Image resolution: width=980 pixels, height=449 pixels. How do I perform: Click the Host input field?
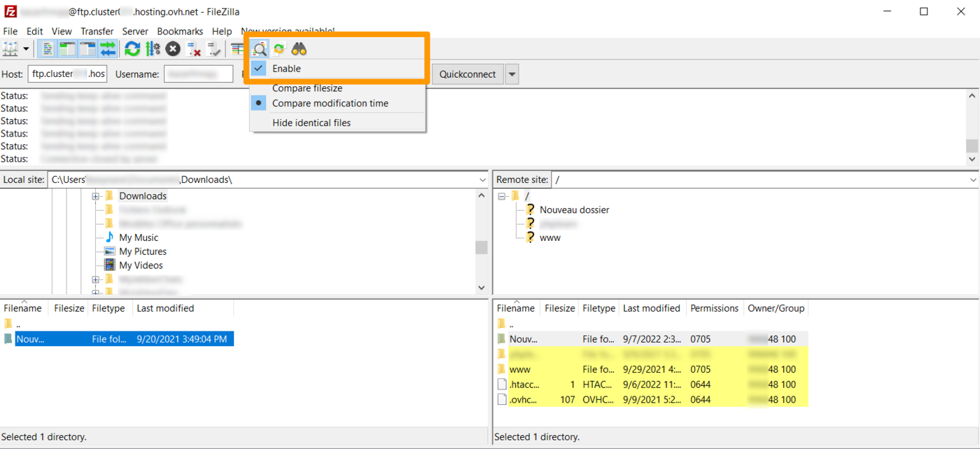point(67,74)
